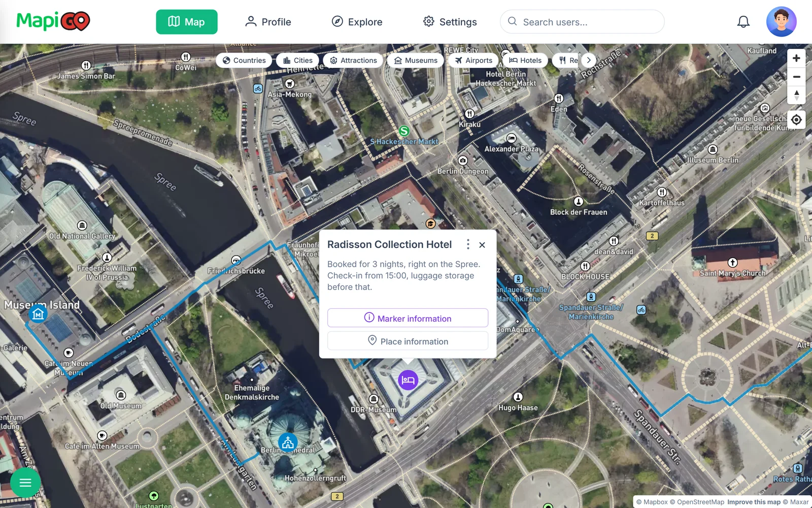Open the Improve this map link

click(x=754, y=502)
